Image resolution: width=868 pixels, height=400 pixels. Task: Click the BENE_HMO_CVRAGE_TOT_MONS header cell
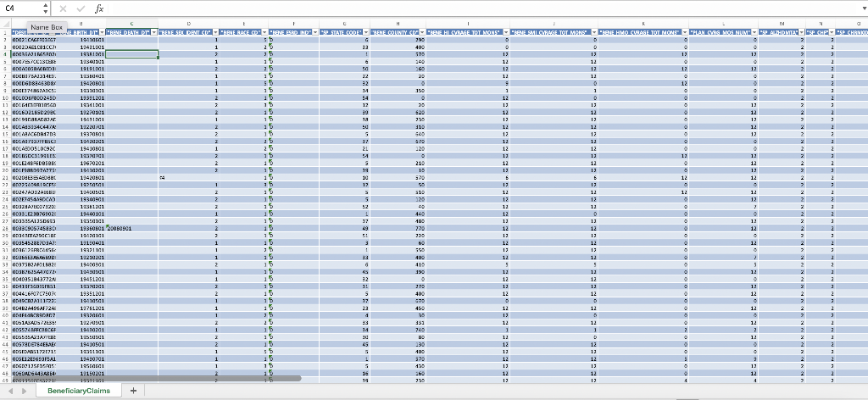click(643, 32)
